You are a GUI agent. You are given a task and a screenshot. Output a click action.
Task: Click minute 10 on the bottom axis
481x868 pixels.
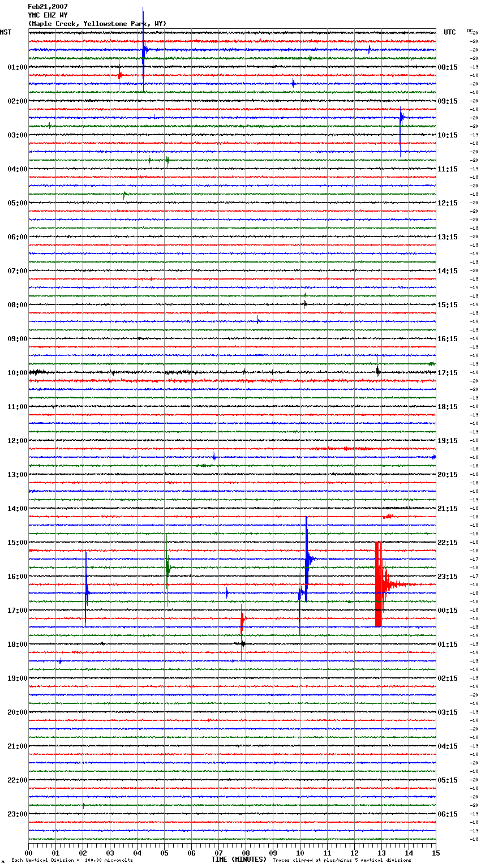pos(300,853)
